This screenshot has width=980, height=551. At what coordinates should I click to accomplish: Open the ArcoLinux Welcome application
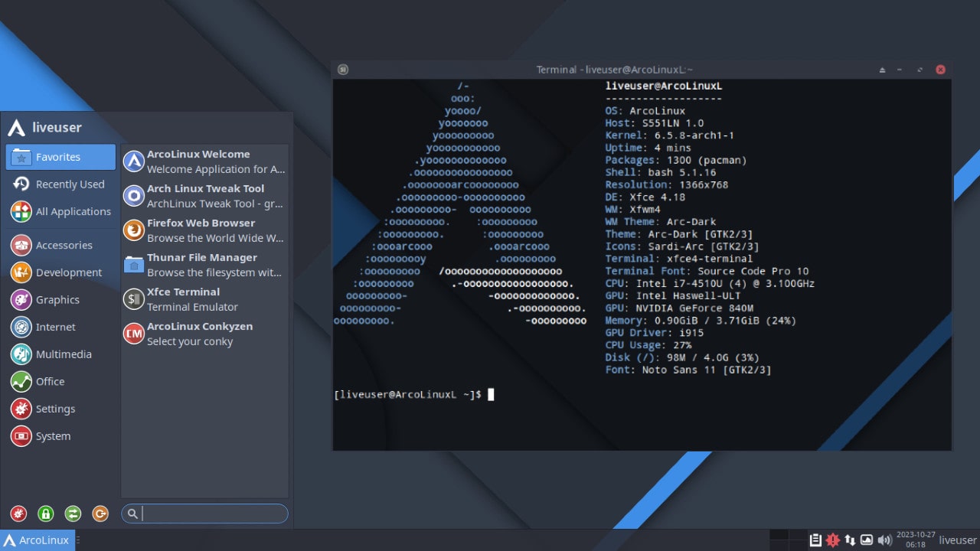tap(204, 161)
